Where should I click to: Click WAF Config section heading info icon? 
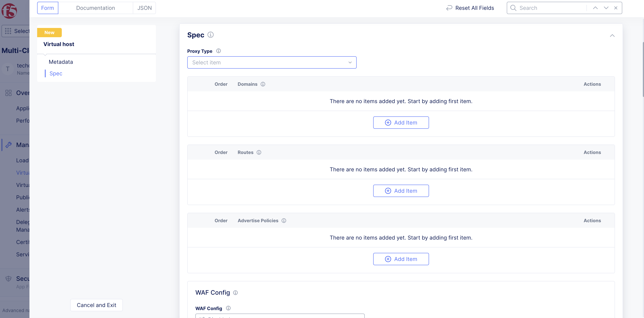tap(235, 292)
